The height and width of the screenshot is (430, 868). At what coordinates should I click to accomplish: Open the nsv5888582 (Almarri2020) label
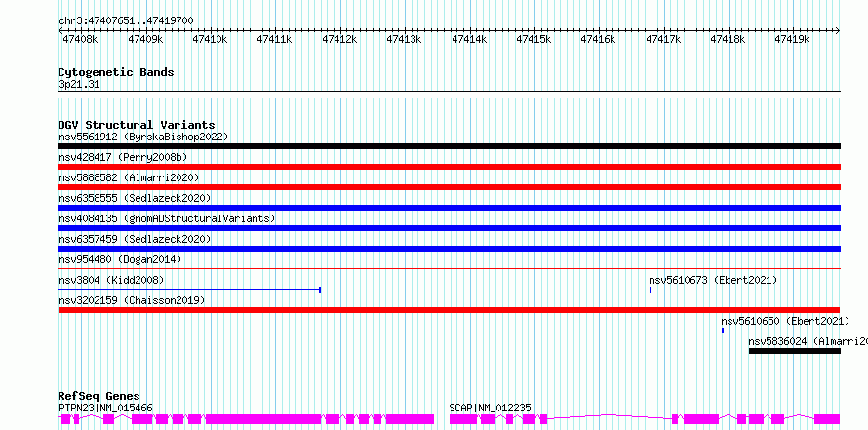(x=129, y=177)
